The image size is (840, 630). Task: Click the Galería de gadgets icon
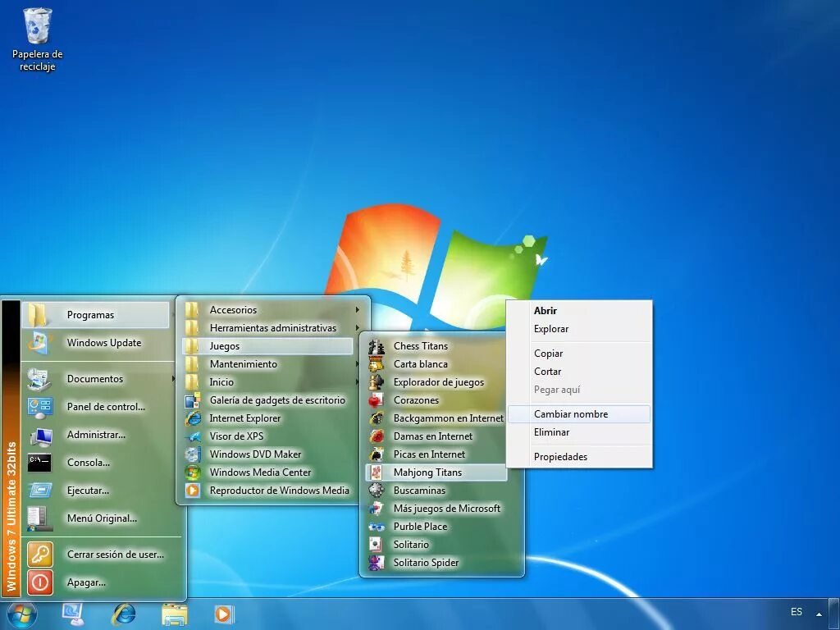pos(192,400)
